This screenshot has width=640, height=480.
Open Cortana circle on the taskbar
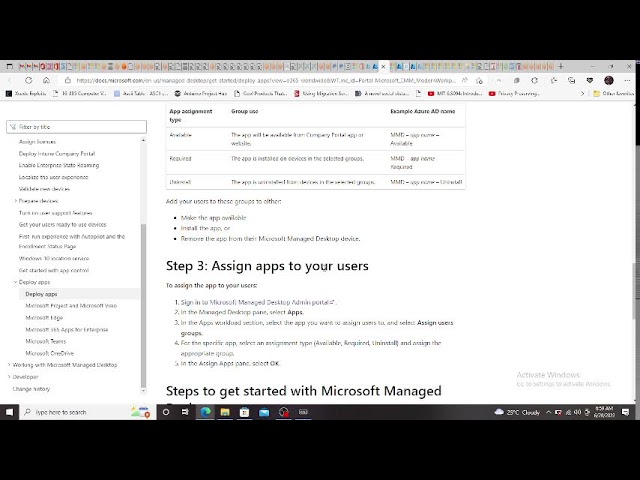point(166,412)
